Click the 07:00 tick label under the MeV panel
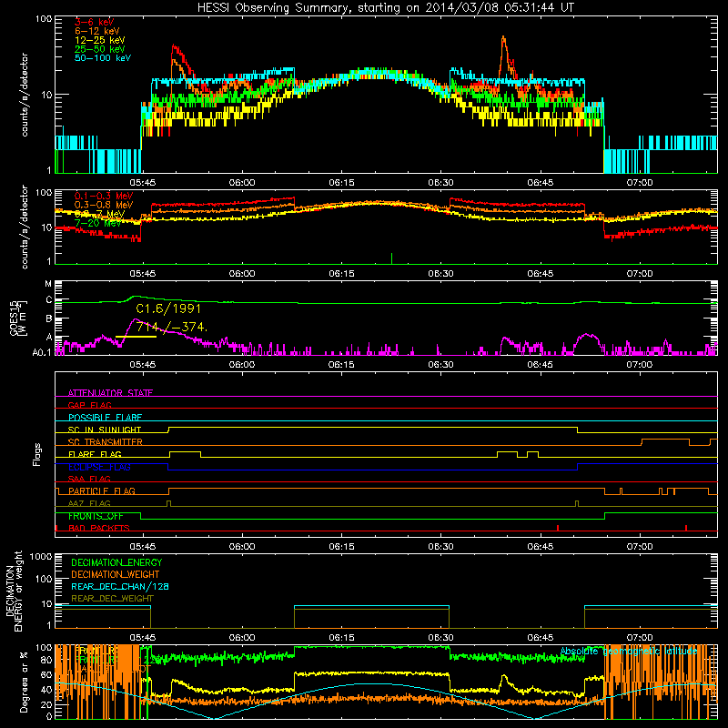The width and height of the screenshot is (728, 728). (x=640, y=274)
